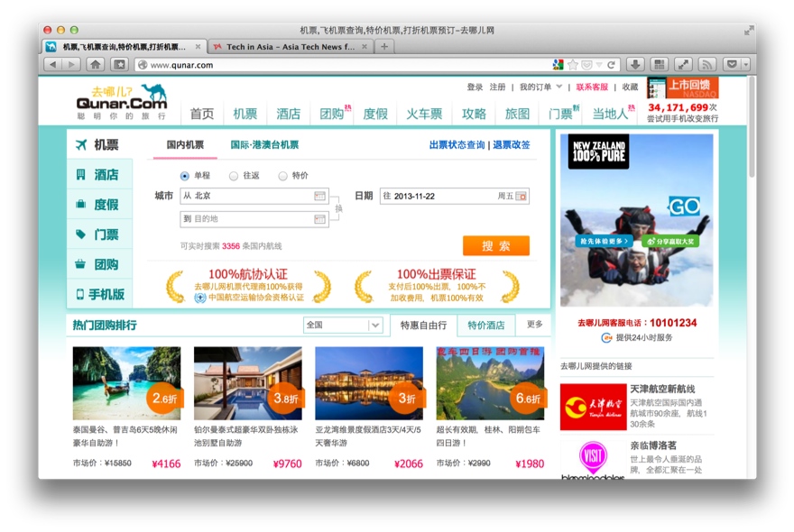Screen dimensions: 794x532
Task: Select 酒店 hotel icon in left sidebar
Action: click(100, 175)
